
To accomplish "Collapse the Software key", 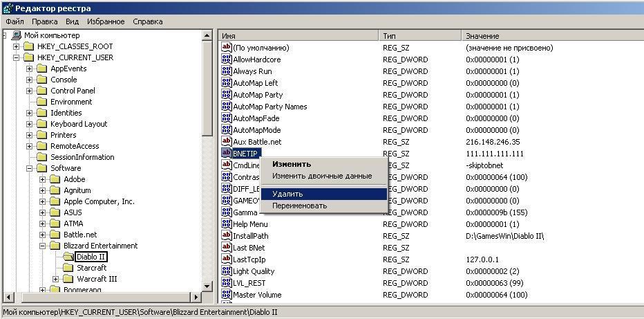I will (x=30, y=169).
